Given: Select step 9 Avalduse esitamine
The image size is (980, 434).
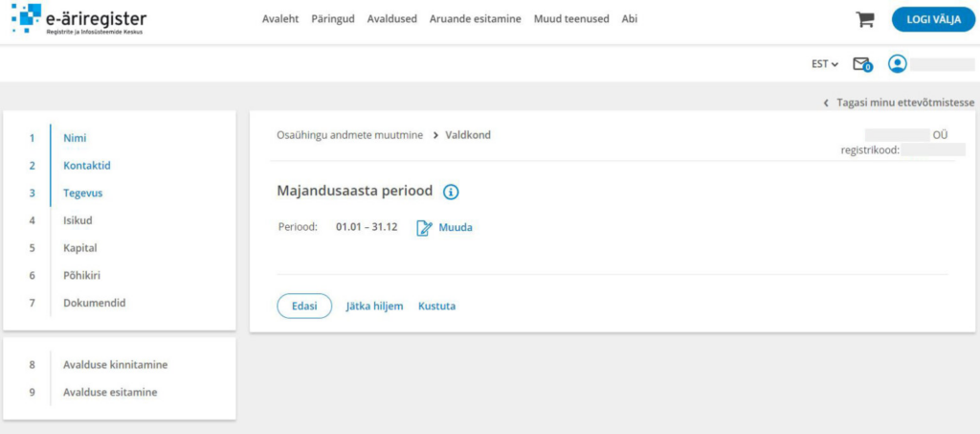Looking at the screenshot, I should pyautogui.click(x=110, y=393).
